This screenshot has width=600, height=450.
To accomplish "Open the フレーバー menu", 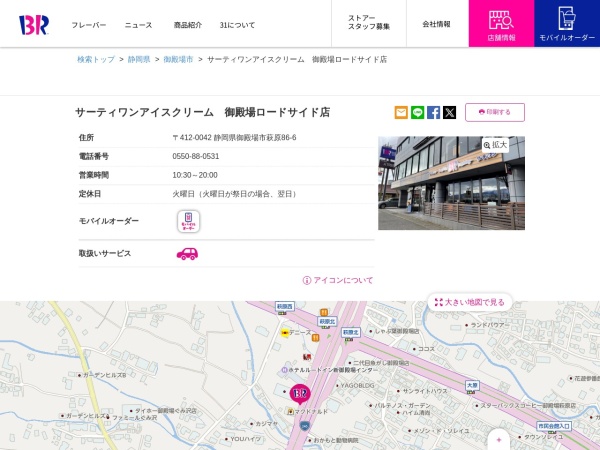I will [89, 25].
